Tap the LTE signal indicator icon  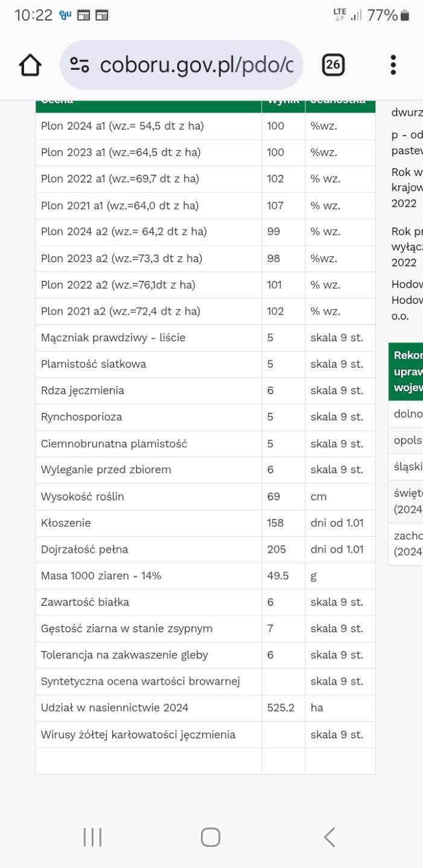click(340, 15)
